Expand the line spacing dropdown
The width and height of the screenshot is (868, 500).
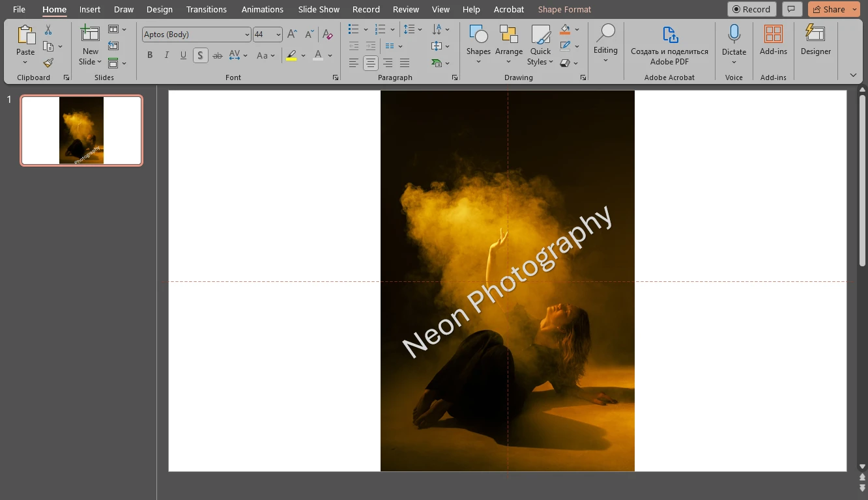[x=419, y=29]
